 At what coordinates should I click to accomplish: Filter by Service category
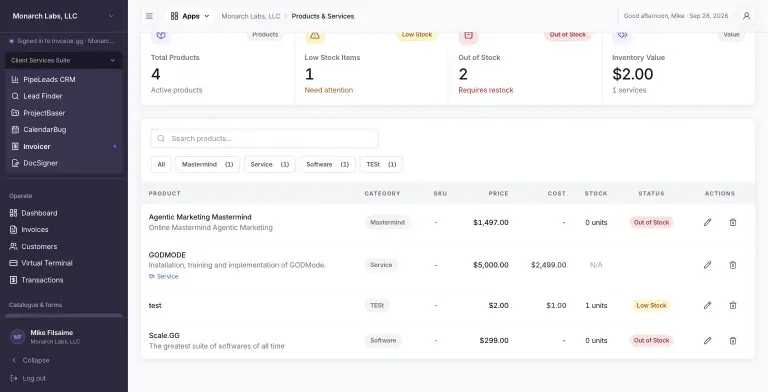[269, 165]
